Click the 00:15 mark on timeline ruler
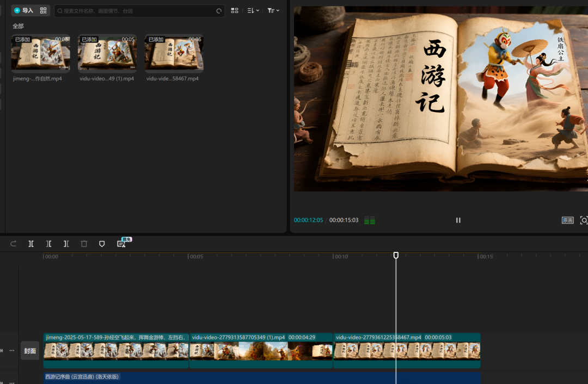Image resolution: width=588 pixels, height=384 pixels. coord(486,257)
